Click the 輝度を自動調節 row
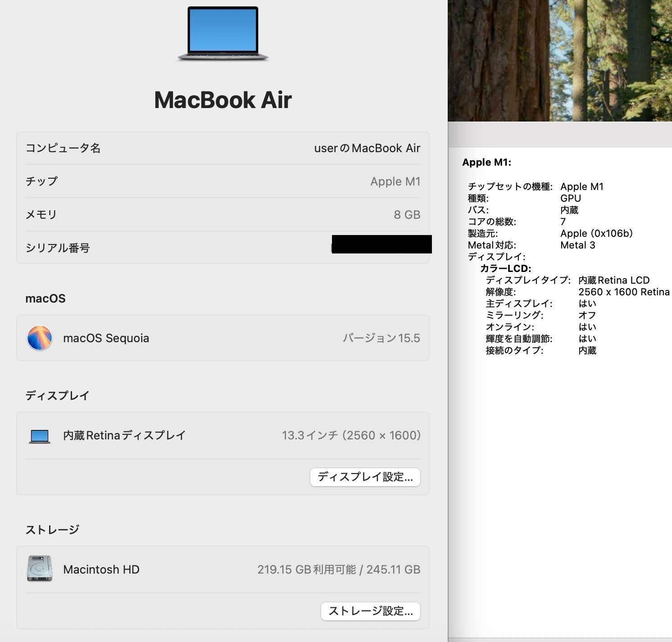 point(541,339)
